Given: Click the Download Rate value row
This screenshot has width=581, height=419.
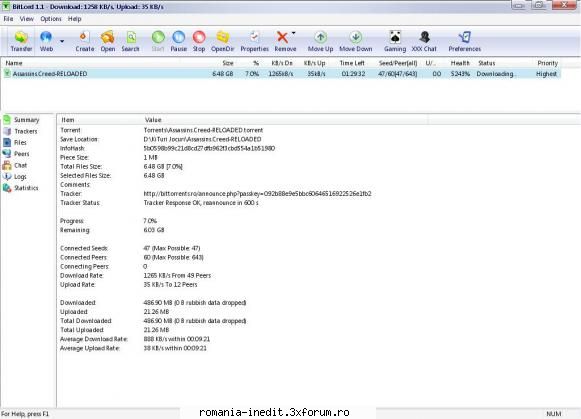Looking at the screenshot, I should tap(177, 275).
